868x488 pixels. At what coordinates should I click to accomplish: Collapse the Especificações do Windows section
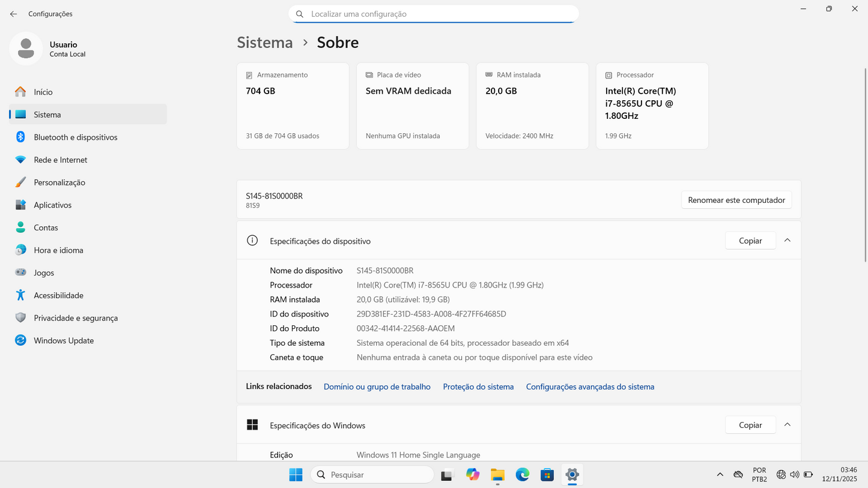coord(788,424)
